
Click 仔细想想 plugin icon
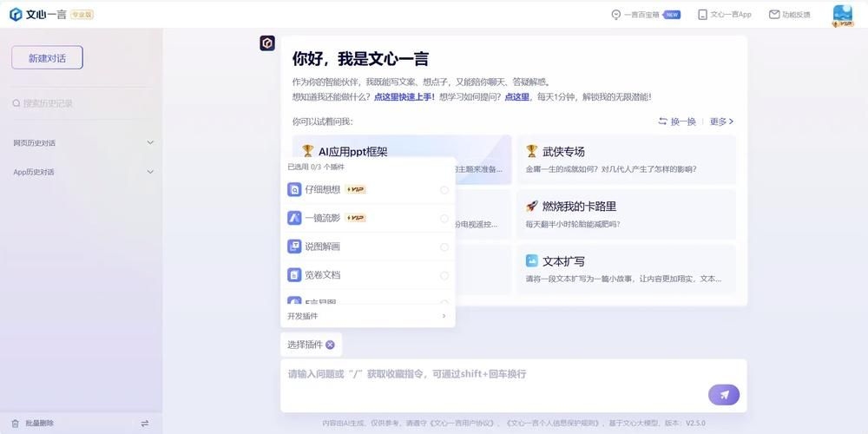click(294, 190)
